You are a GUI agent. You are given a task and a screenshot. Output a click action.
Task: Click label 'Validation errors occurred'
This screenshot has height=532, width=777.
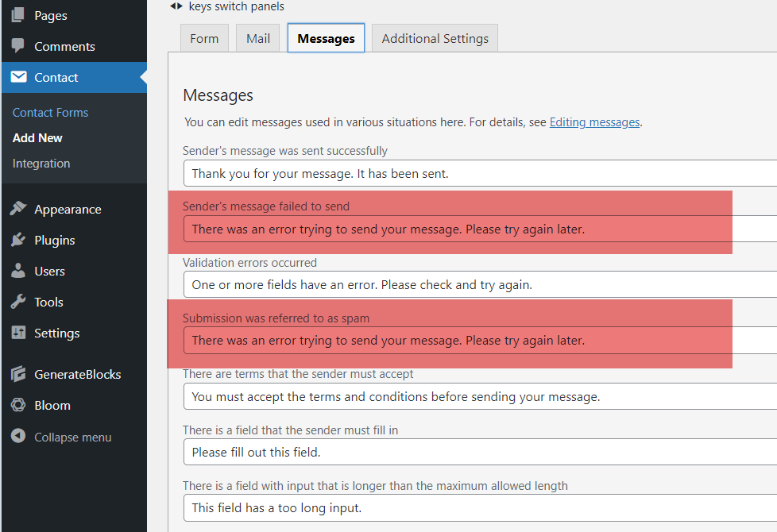click(x=249, y=263)
